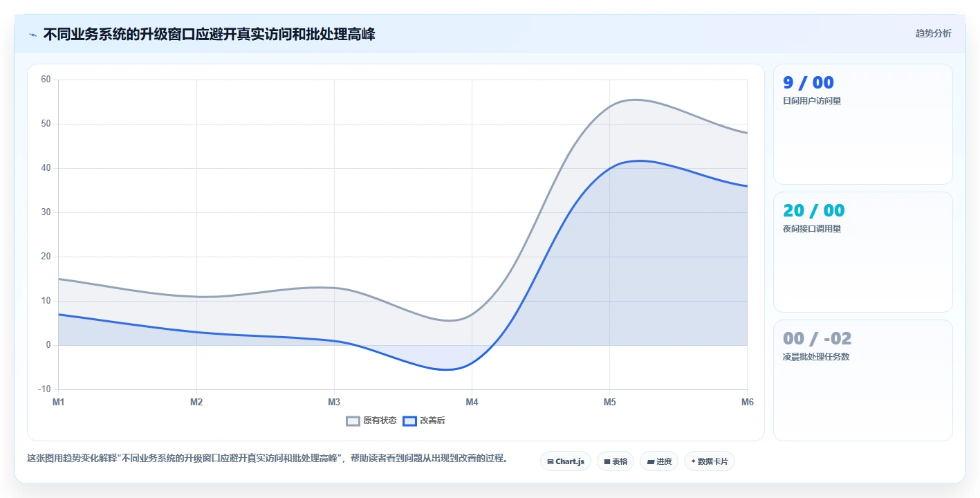This screenshot has height=498, width=980.
Task: Click the M4 axis label
Action: pos(472,402)
